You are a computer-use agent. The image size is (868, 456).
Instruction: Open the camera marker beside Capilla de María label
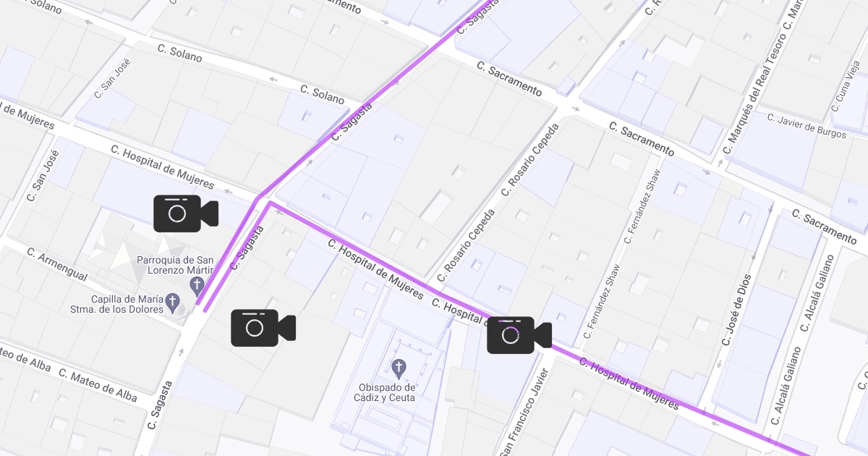(263, 328)
